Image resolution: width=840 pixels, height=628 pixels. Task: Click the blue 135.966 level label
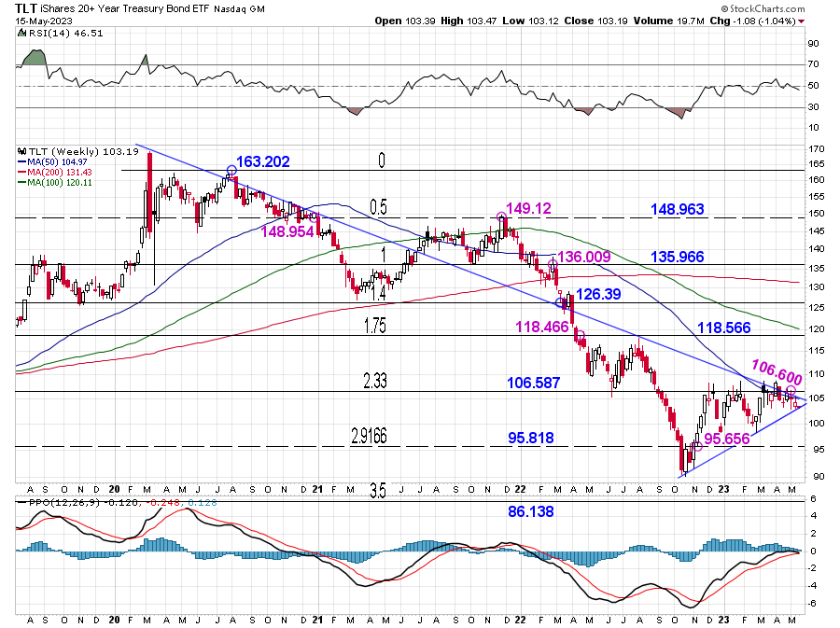(678, 257)
